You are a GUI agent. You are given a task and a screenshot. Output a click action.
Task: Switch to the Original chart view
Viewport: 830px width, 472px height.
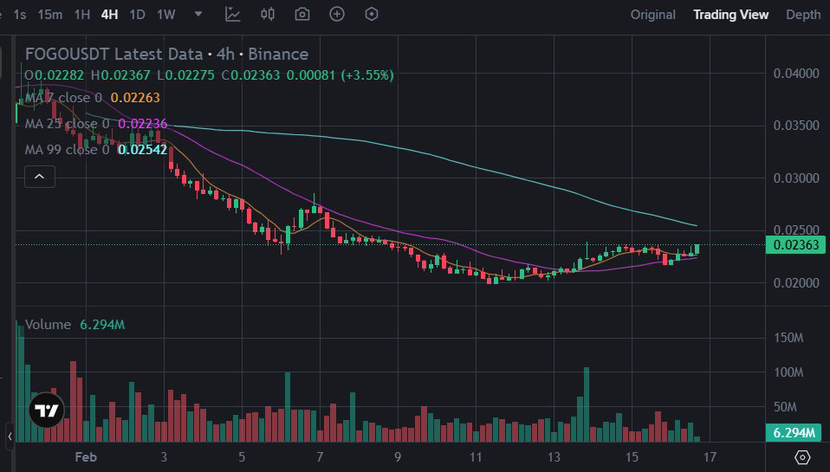click(x=653, y=15)
